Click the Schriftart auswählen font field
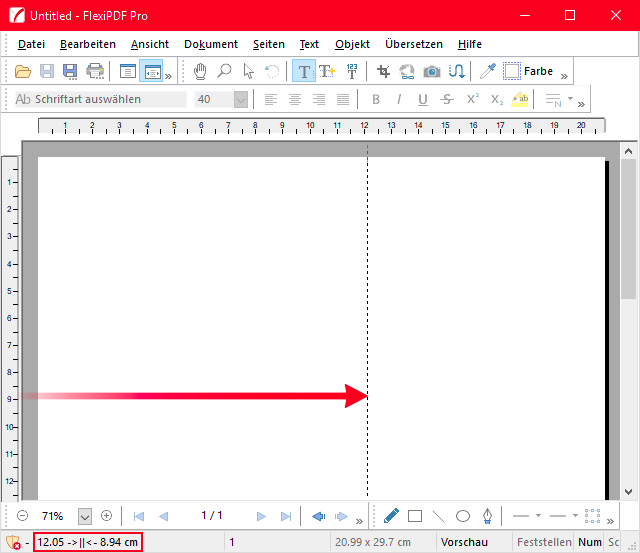 click(x=100, y=99)
